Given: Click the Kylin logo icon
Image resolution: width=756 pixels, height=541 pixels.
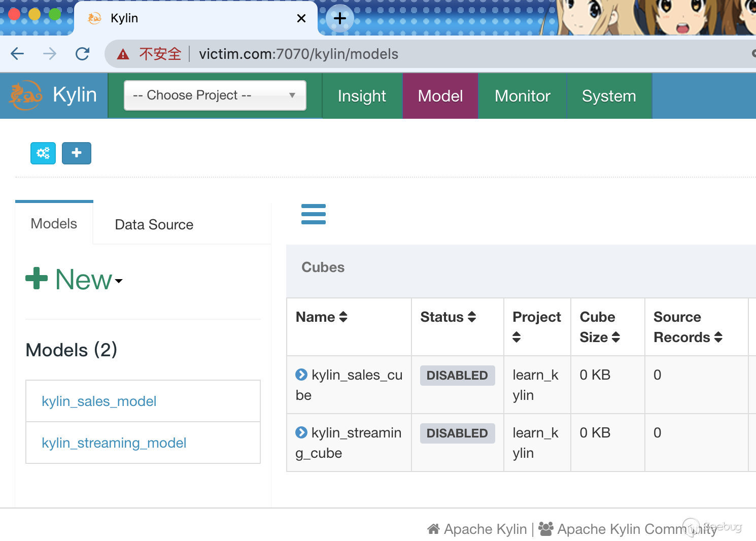Looking at the screenshot, I should click(25, 95).
